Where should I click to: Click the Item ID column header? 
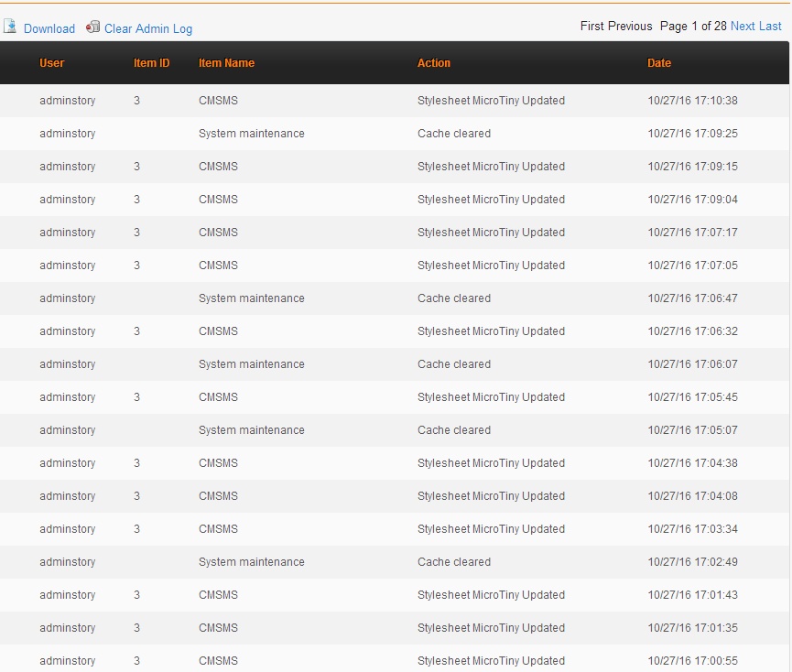point(152,63)
